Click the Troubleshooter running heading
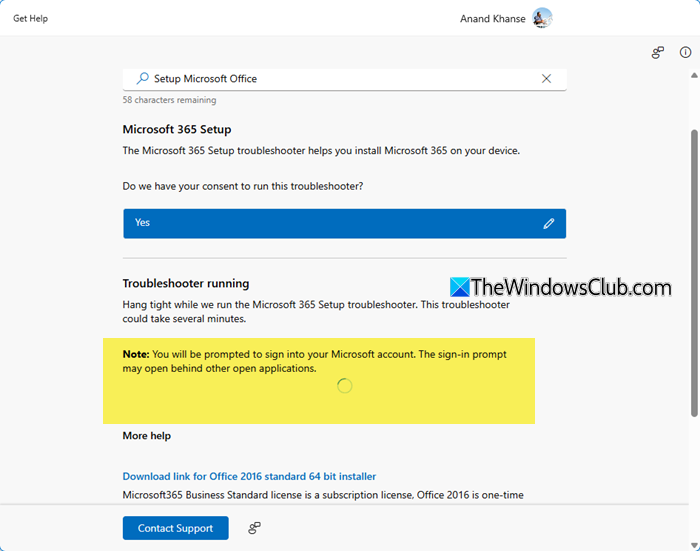Screen dimensions: 700x551 point(186,284)
